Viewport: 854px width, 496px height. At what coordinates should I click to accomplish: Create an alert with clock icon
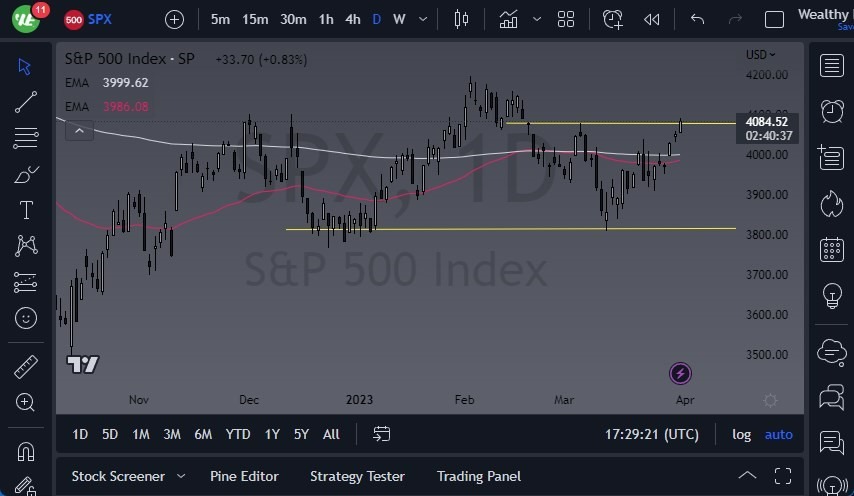pyautogui.click(x=613, y=20)
